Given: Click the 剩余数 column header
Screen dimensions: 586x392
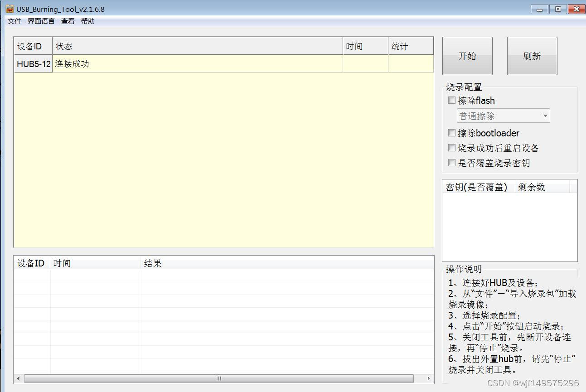Looking at the screenshot, I should [x=542, y=187].
